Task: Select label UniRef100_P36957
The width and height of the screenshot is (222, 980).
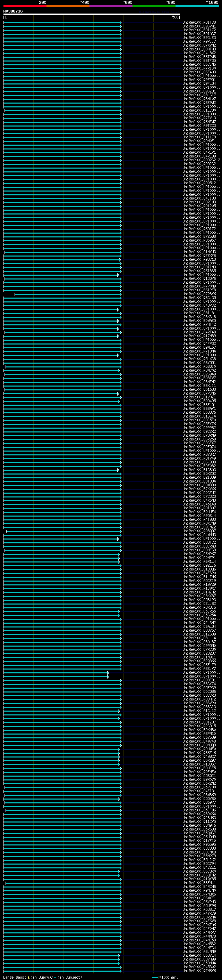Action: pyautogui.click(x=199, y=241)
